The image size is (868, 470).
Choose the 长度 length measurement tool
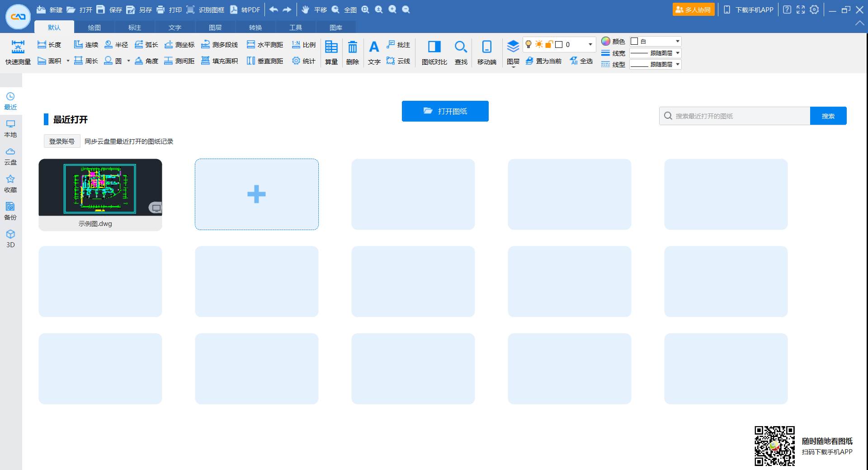[49, 45]
